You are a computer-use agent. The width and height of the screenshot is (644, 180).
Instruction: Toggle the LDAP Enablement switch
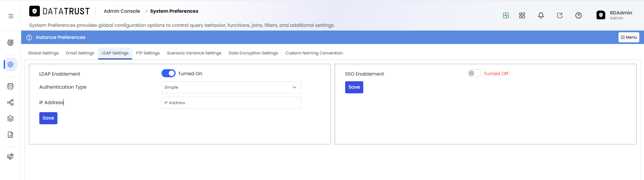pos(169,73)
